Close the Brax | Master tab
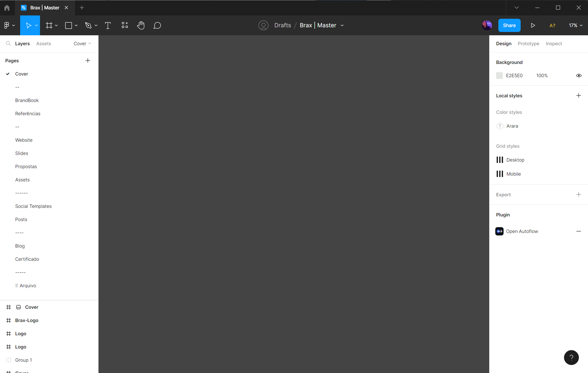Image resolution: width=588 pixels, height=373 pixels. pyautogui.click(x=66, y=8)
